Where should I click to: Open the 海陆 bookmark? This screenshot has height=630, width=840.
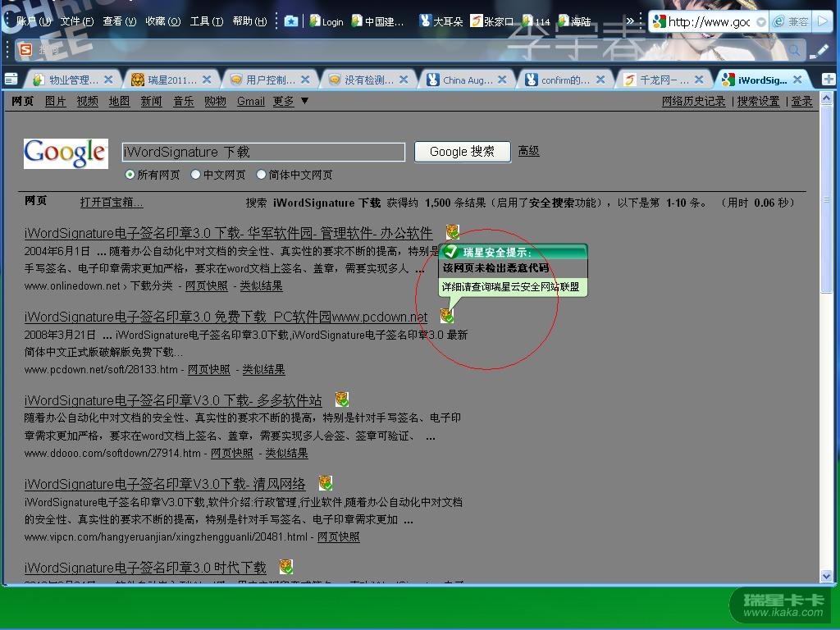click(574, 21)
